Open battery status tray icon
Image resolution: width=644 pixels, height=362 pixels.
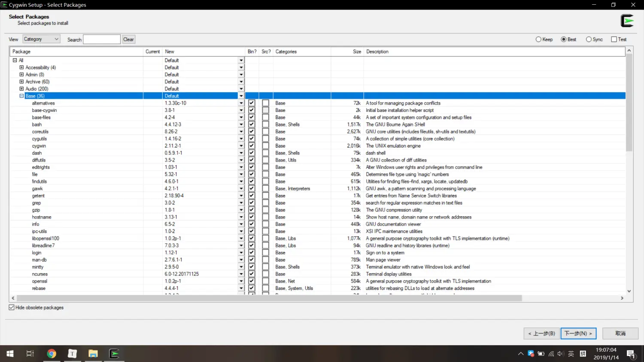tap(541, 354)
